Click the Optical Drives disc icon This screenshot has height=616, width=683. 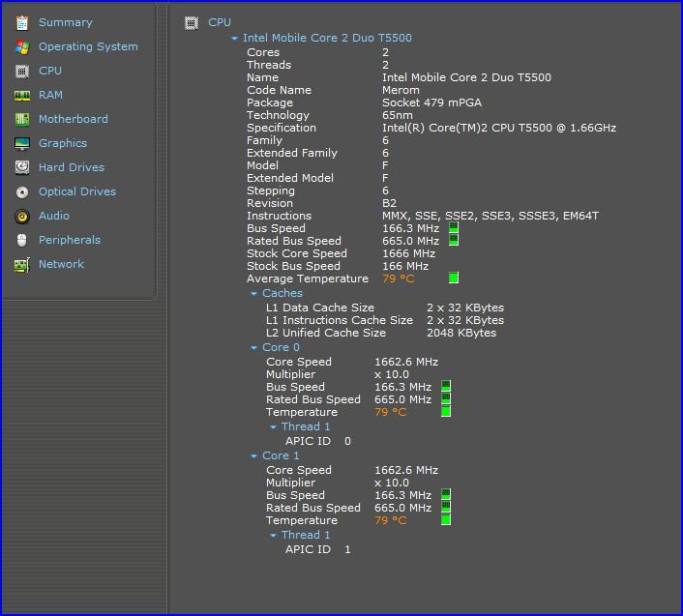[x=22, y=192]
